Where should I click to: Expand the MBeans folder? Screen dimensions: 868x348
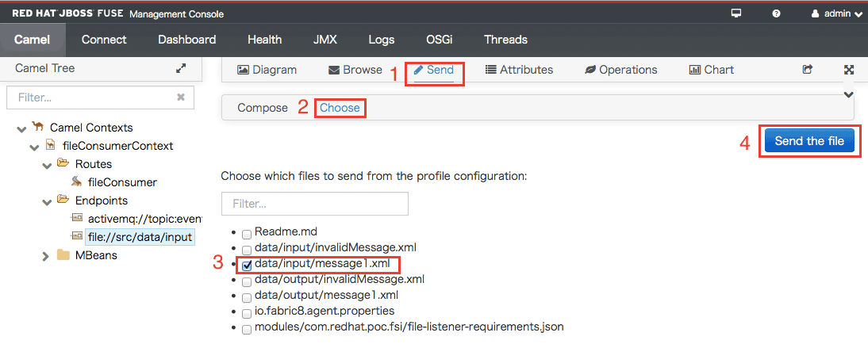click(46, 256)
